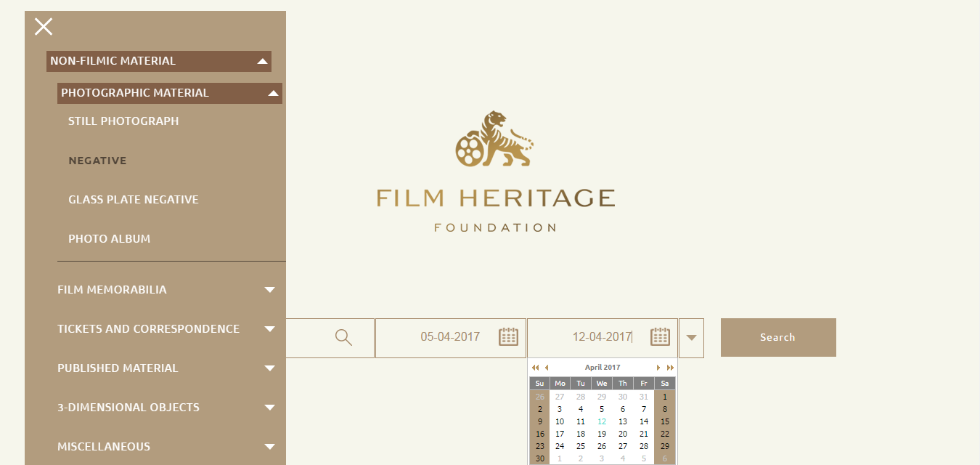The image size is (980, 465).
Task: Click the Search button
Action: pos(778,337)
